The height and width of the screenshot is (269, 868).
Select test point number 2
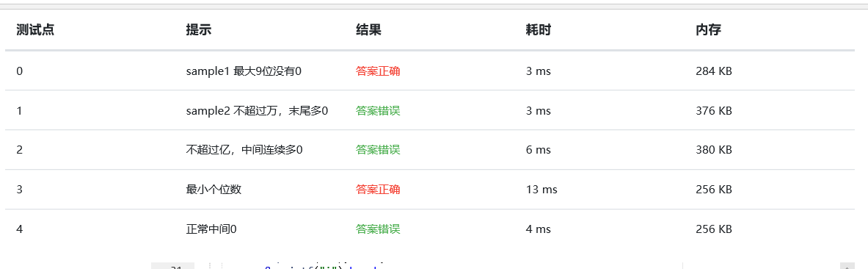pos(20,150)
